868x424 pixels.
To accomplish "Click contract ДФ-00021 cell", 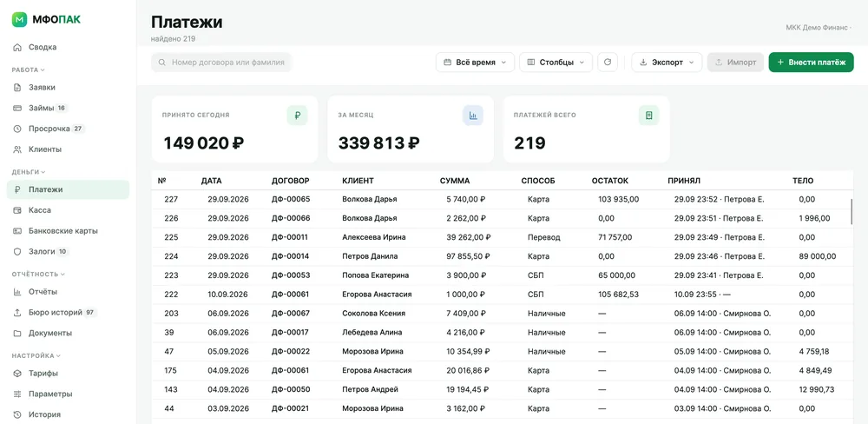I will pyautogui.click(x=290, y=409).
